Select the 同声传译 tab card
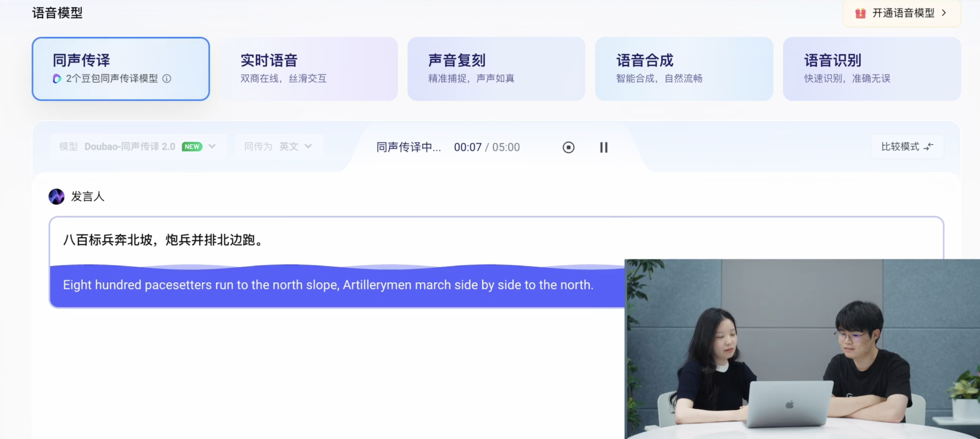 (x=120, y=69)
